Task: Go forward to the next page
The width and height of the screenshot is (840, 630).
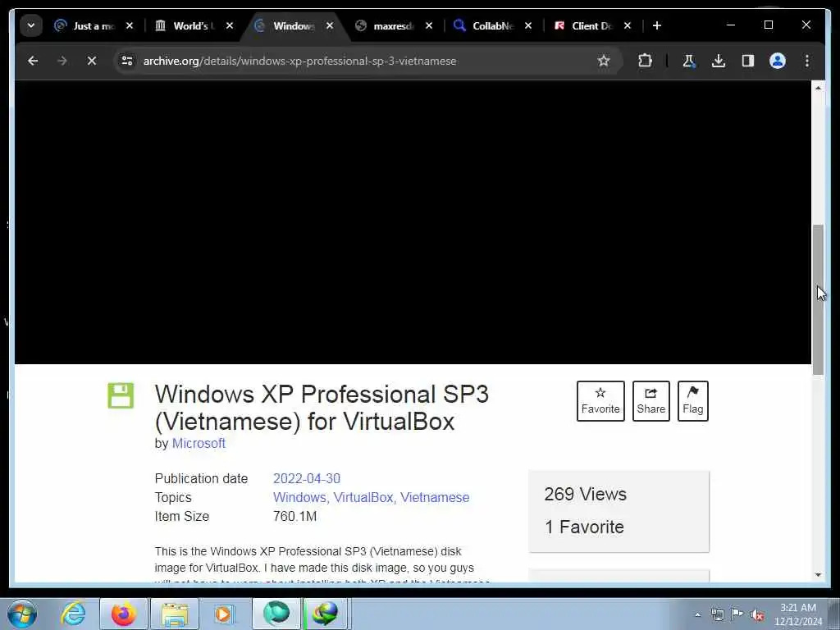Action: 62,61
